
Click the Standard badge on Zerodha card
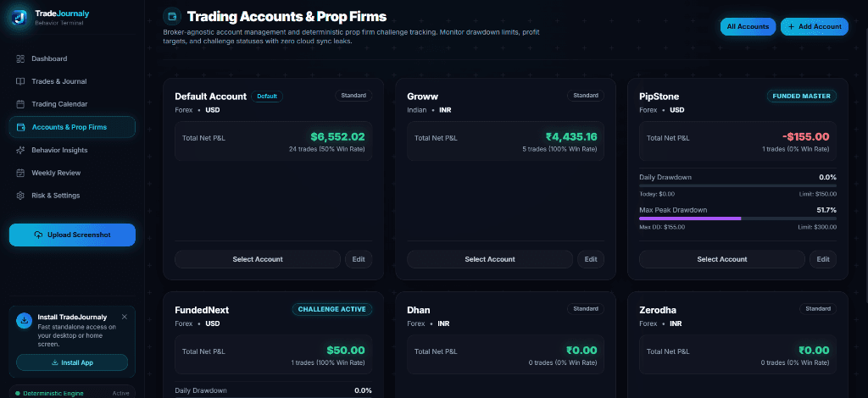pyautogui.click(x=818, y=309)
